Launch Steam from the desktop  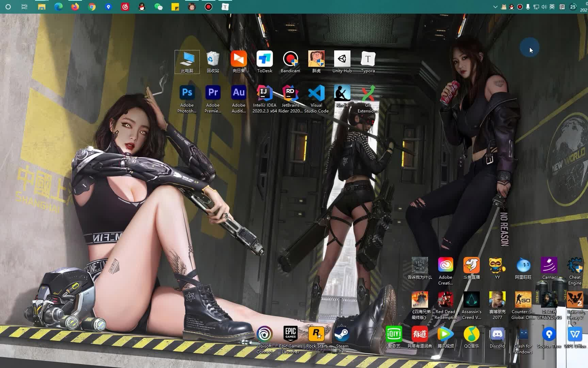tap(342, 337)
